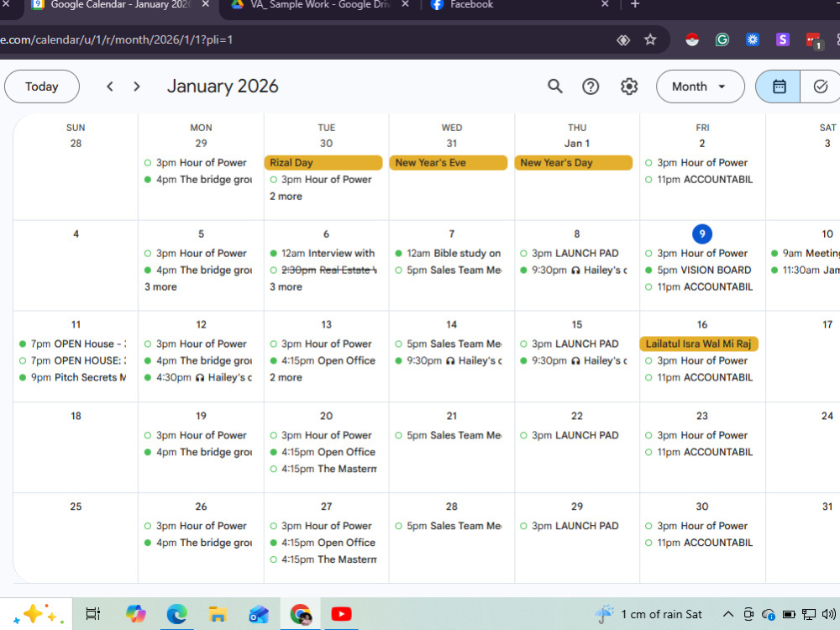Open 12am Interview with event
Image resolution: width=840 pixels, height=630 pixels.
[323, 254]
